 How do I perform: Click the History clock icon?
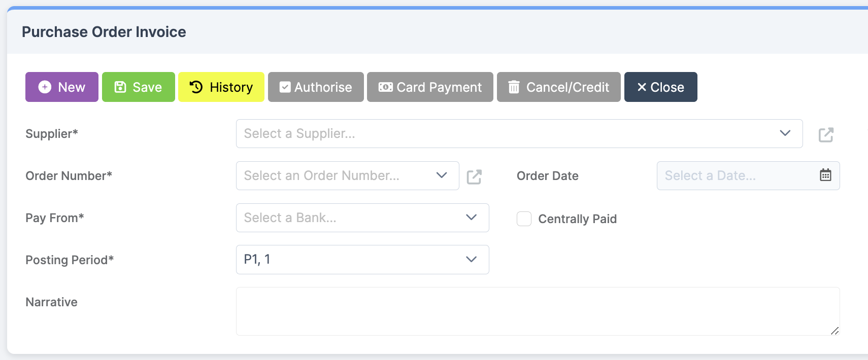(x=196, y=87)
